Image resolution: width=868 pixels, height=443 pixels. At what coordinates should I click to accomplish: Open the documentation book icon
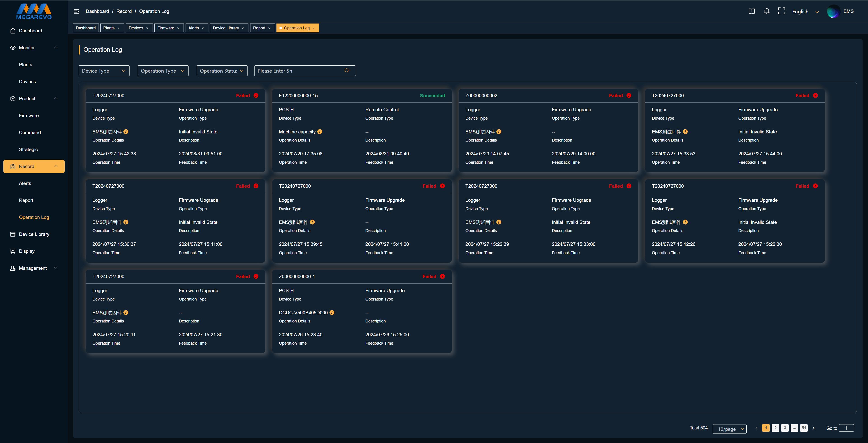tap(751, 11)
